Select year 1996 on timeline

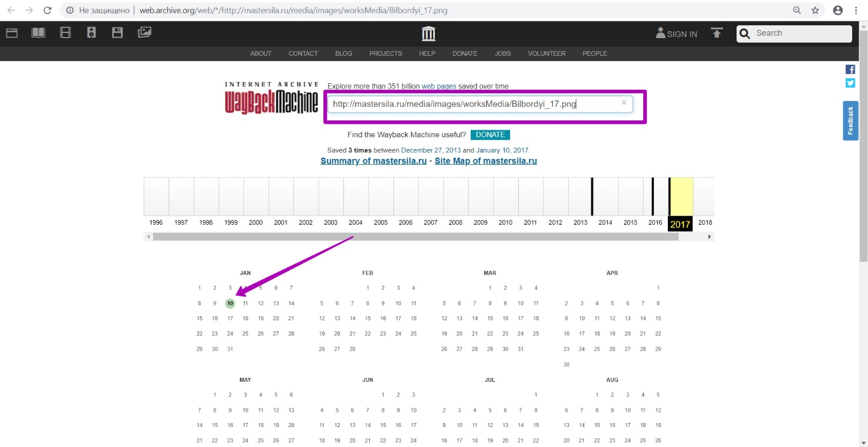156,223
